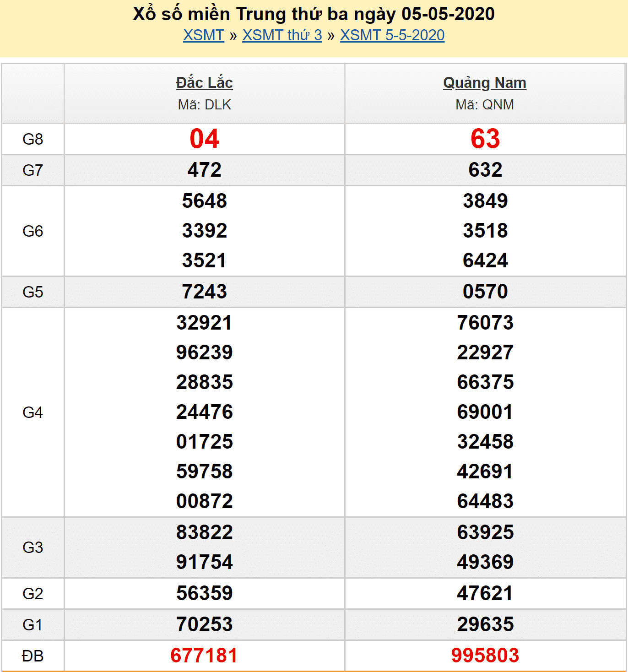Click the special prize 995803

point(485,656)
